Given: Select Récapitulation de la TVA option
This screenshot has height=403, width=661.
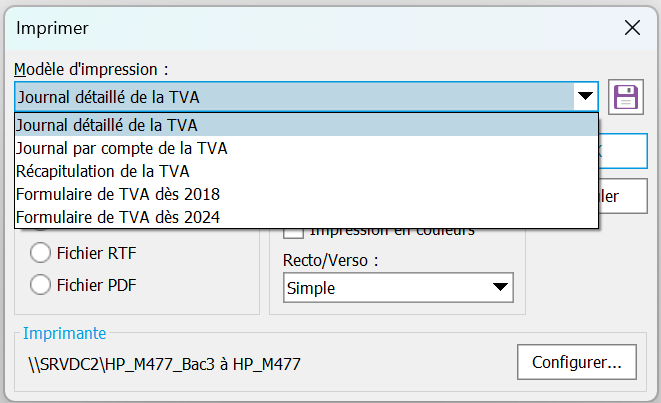Looking at the screenshot, I should click(x=103, y=170).
